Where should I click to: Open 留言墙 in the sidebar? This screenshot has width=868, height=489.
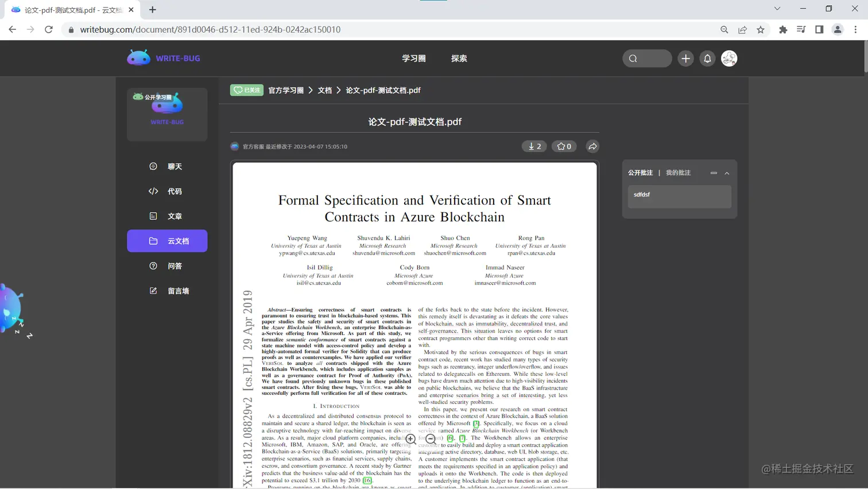(167, 291)
